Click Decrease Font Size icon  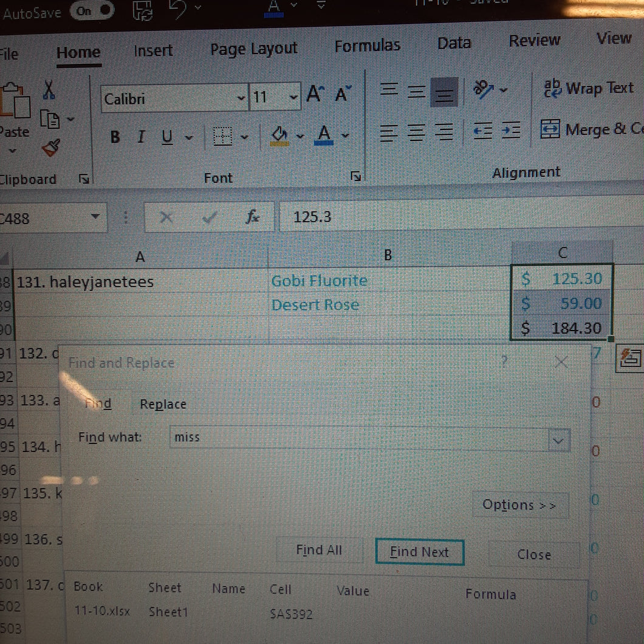pyautogui.click(x=343, y=94)
